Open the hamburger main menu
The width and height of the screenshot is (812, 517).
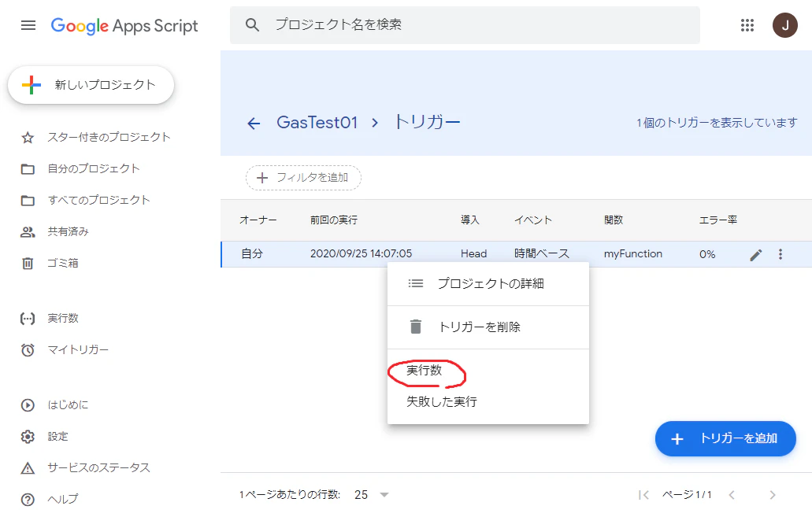click(28, 25)
